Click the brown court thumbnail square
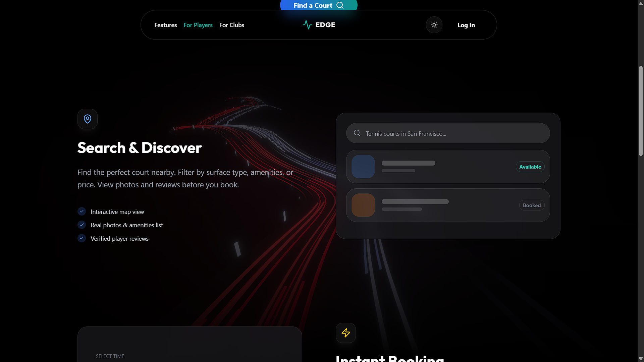 [x=363, y=205]
